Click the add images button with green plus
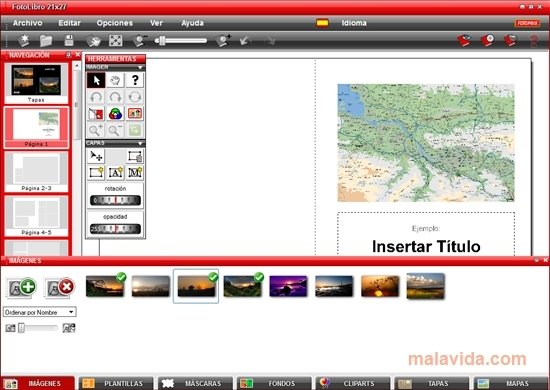The image size is (550, 390). [x=22, y=288]
